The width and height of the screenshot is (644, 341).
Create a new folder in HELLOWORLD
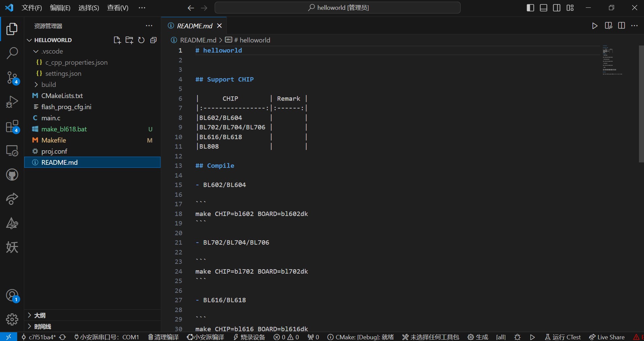pos(129,40)
